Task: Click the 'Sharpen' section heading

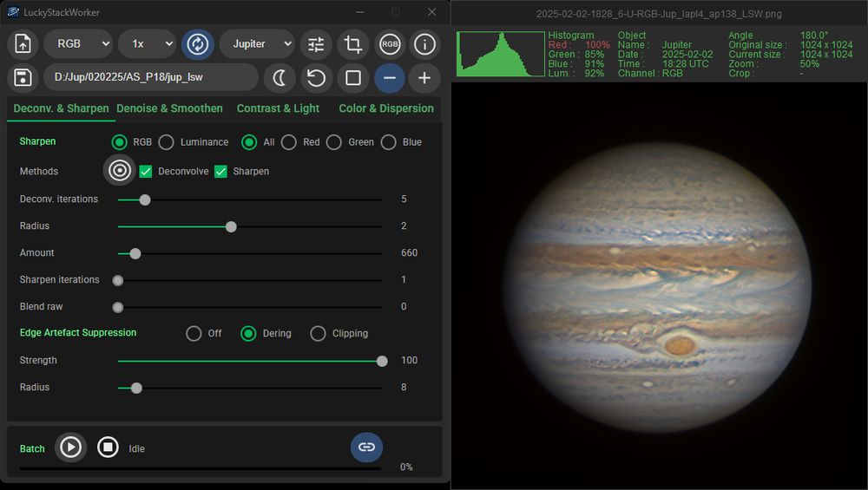Action: (37, 141)
